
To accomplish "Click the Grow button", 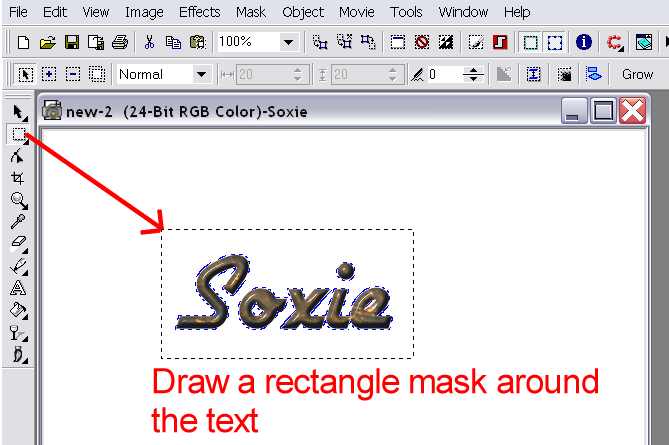I will (x=637, y=74).
